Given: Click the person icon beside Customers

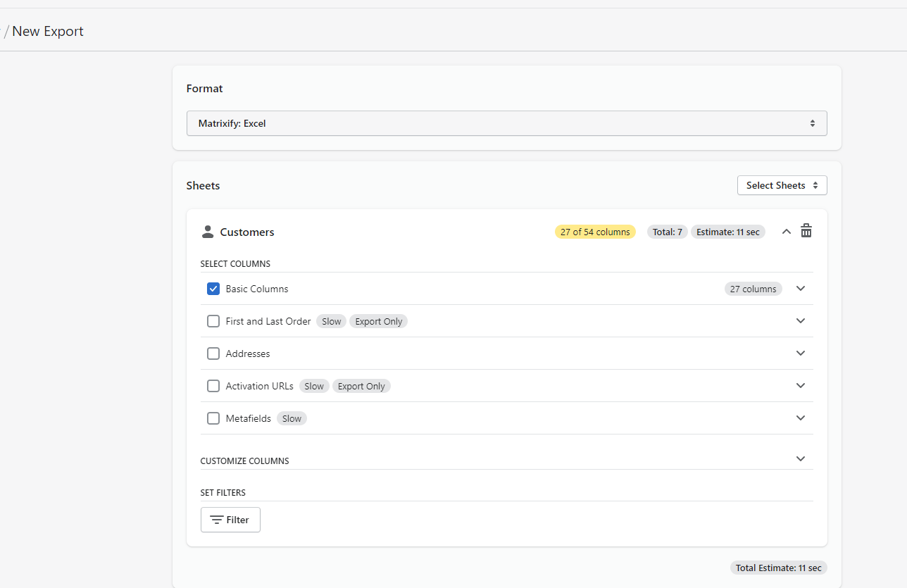Looking at the screenshot, I should tap(208, 231).
